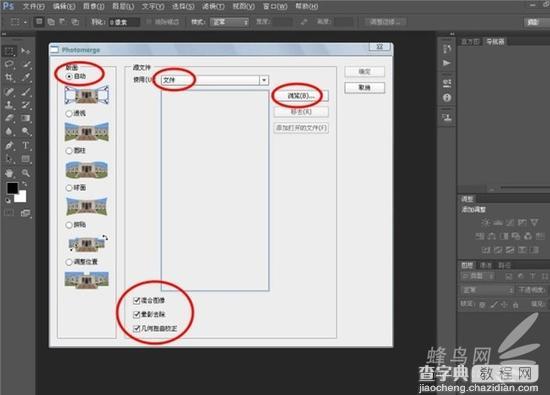Select the 调整位置 layout radio button
The image size is (550, 395).
click(69, 262)
